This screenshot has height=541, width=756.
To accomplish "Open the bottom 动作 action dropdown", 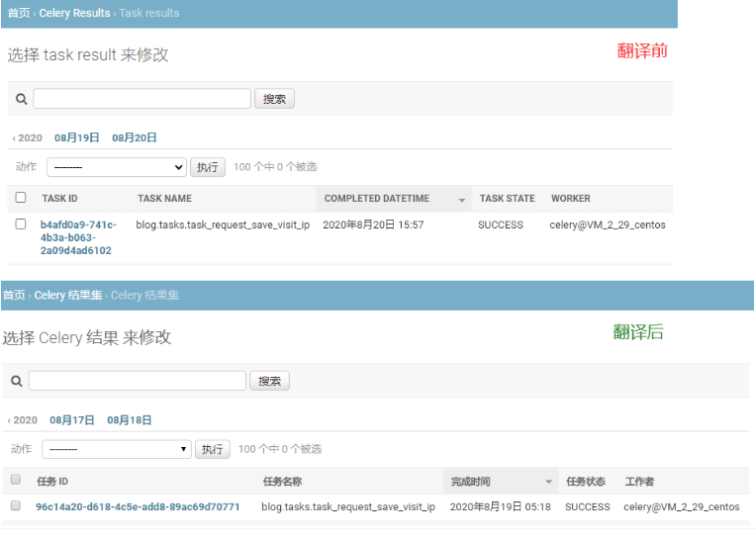I will pos(117,449).
